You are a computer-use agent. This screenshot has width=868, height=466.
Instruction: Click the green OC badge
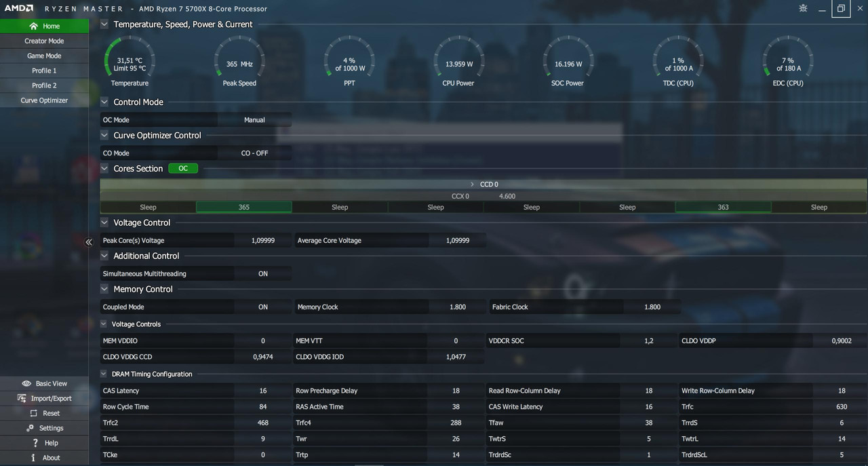(x=183, y=168)
